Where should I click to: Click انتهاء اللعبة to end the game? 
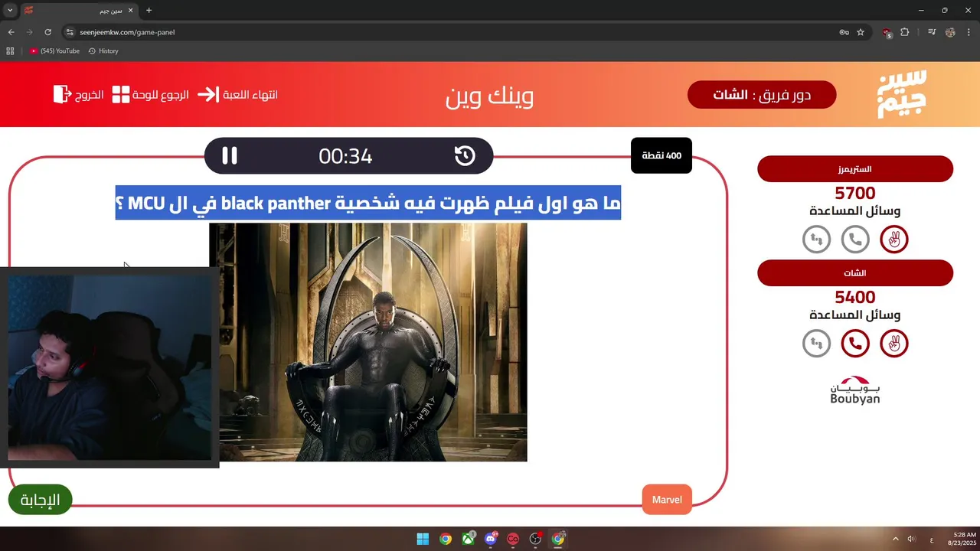237,95
